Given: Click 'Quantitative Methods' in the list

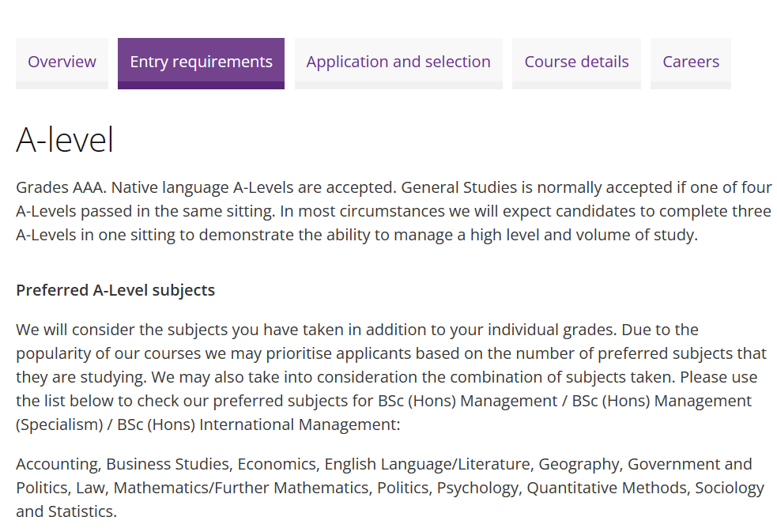Looking at the screenshot, I should pos(608,488).
